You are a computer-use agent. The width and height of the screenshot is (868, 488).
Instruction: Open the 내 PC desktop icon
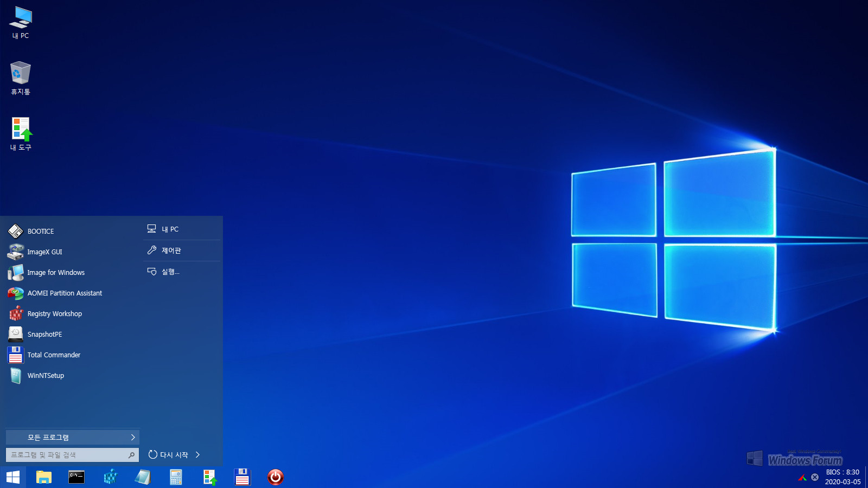point(21,23)
